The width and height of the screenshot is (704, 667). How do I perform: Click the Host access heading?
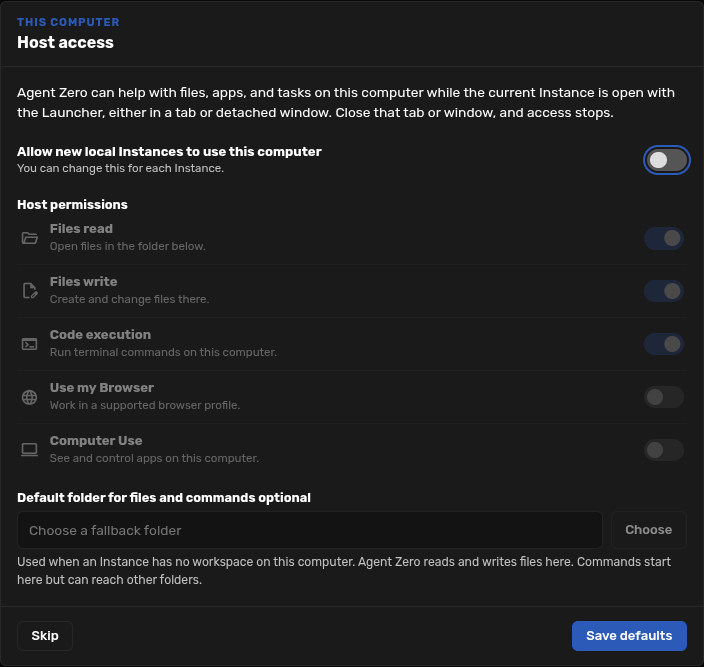pyautogui.click(x=66, y=42)
